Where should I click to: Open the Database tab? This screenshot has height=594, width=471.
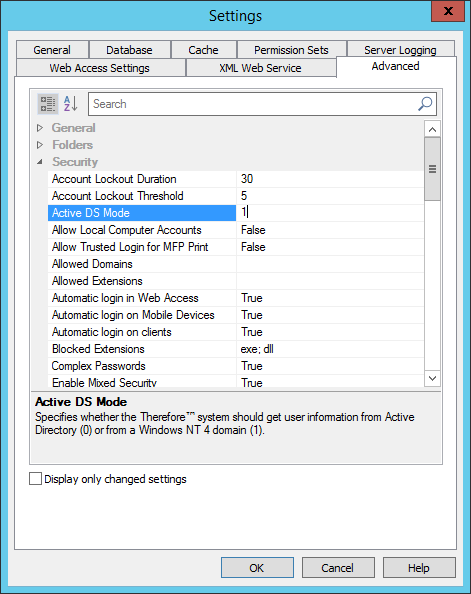(129, 50)
